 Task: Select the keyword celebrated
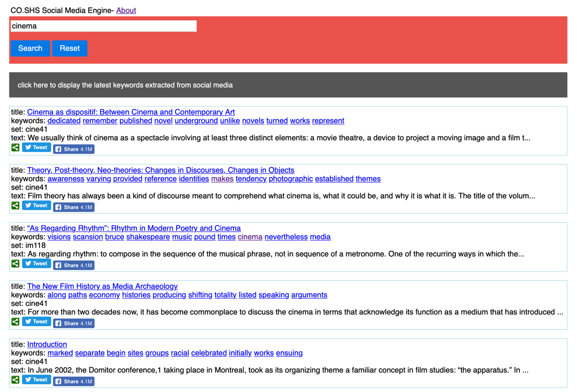pos(209,353)
